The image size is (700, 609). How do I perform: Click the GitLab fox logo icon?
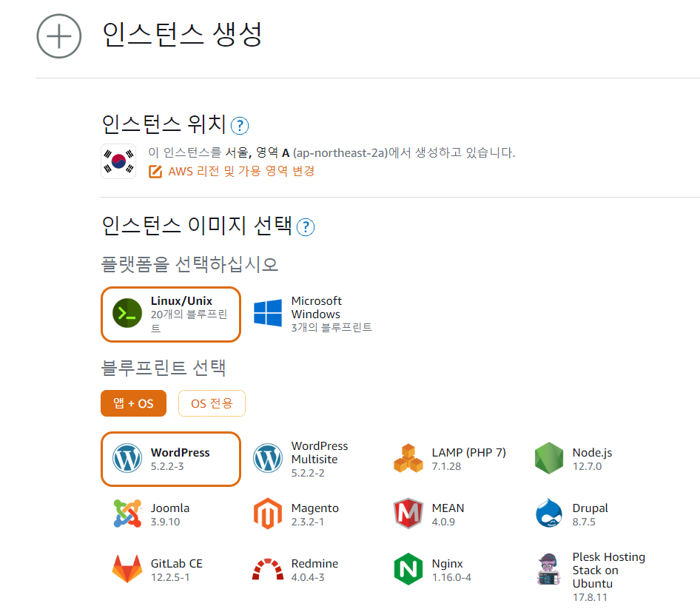click(127, 569)
